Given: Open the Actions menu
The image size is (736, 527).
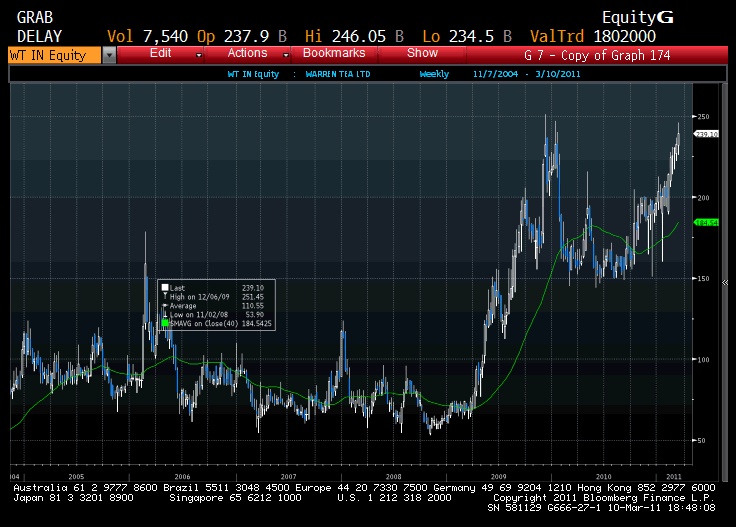Looking at the screenshot, I should pyautogui.click(x=247, y=53).
